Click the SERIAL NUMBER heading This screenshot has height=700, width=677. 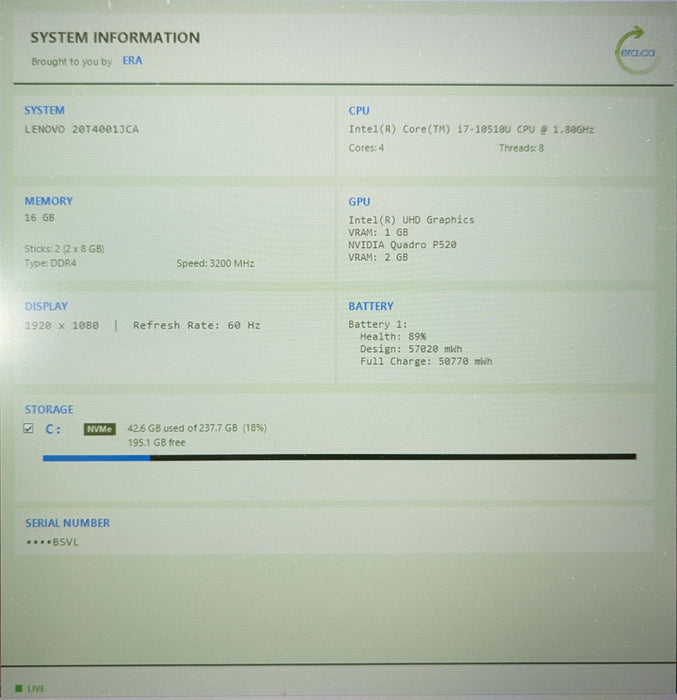(67, 523)
